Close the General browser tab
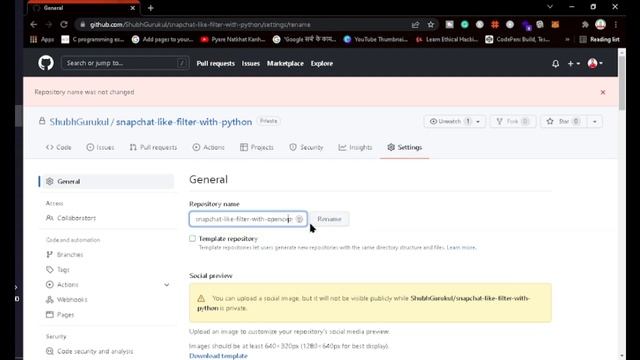This screenshot has width=640, height=360. coord(133,8)
